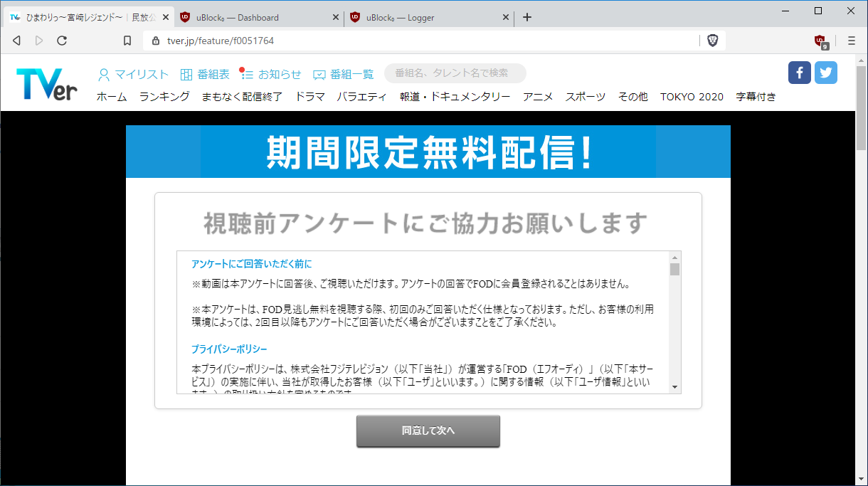Open TVer's Twitter via the bird icon
This screenshot has width=868, height=486.
(x=826, y=72)
